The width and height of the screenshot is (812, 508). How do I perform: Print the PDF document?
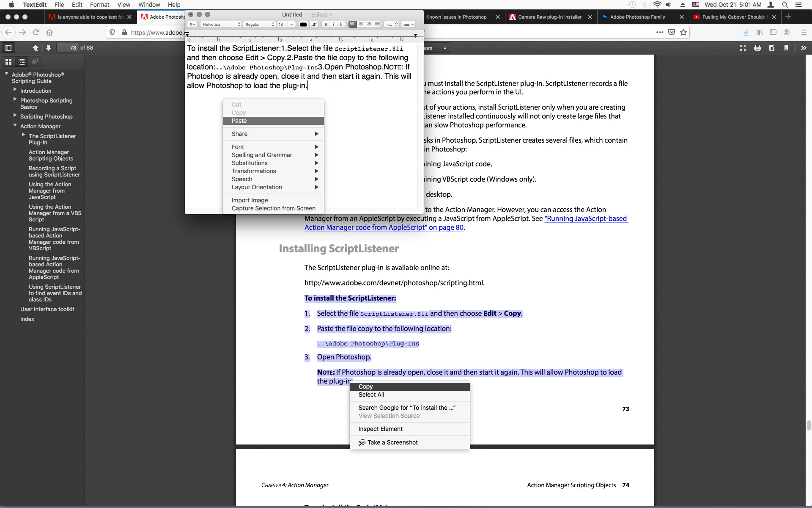757,48
